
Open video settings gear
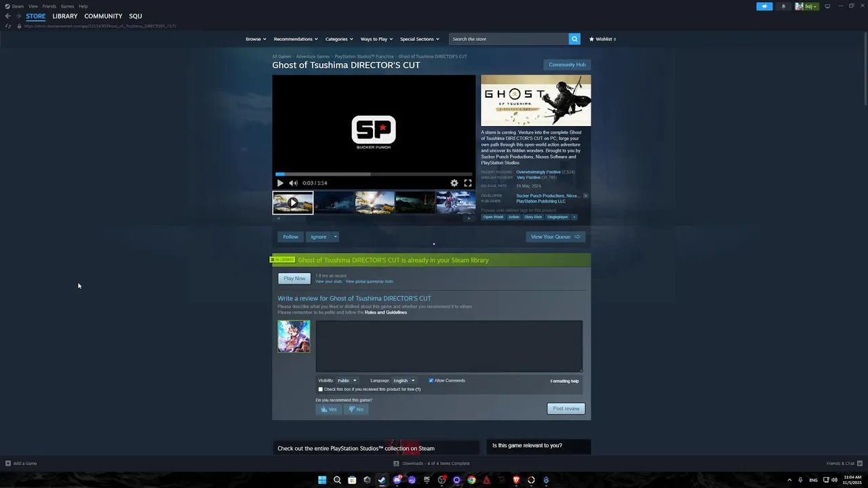tap(454, 183)
